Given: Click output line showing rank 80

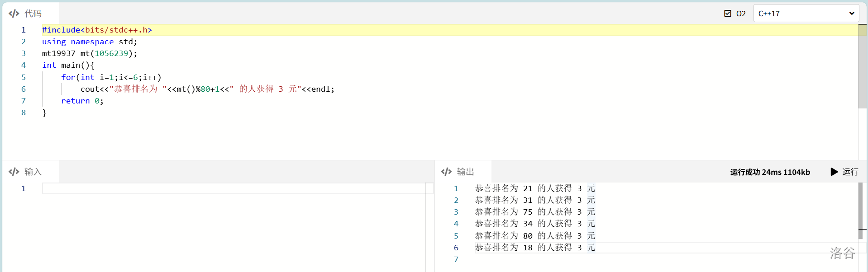Looking at the screenshot, I should tap(534, 236).
